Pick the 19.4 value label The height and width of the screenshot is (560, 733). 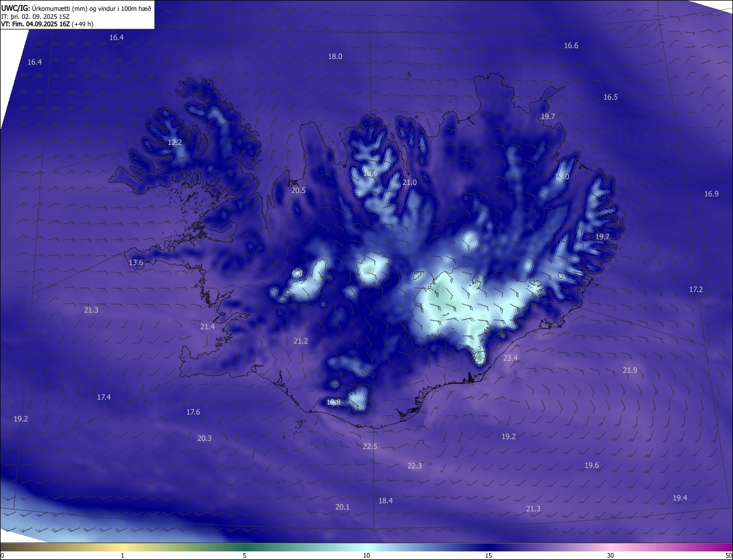click(680, 498)
